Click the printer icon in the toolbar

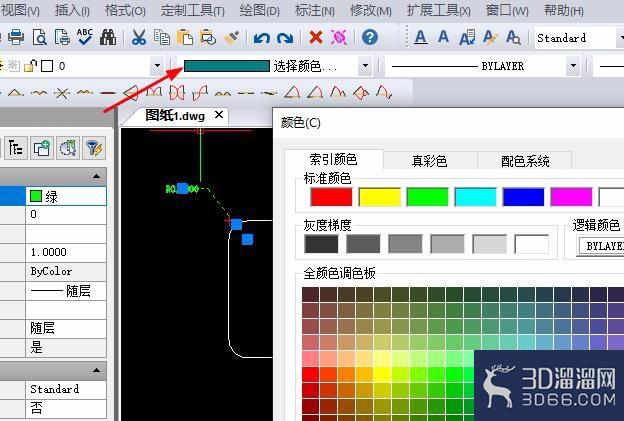click(x=16, y=38)
